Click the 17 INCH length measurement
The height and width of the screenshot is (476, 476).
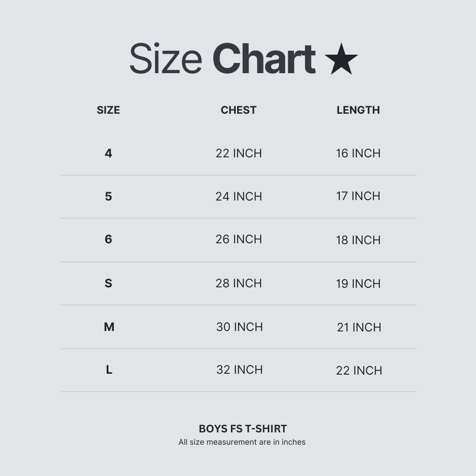[358, 196]
